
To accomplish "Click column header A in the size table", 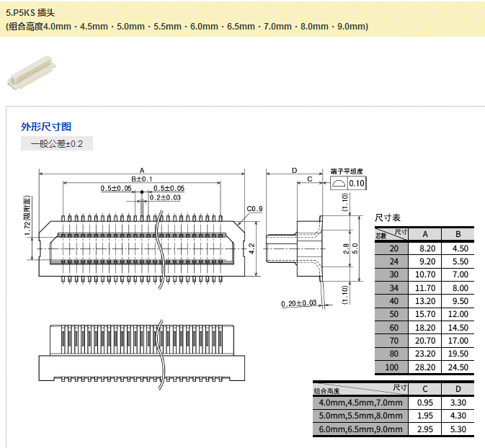I will 425,234.
